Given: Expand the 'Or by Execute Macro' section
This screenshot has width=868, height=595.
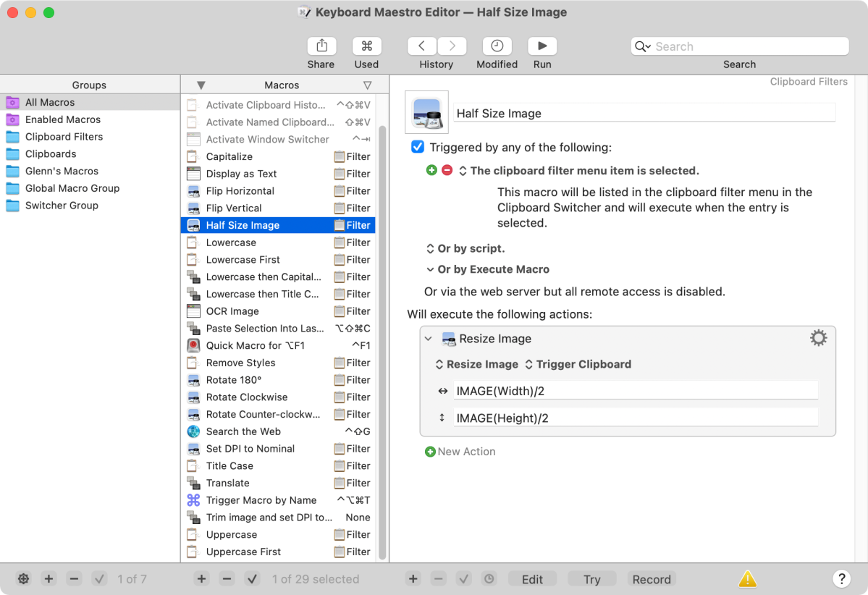Looking at the screenshot, I should click(430, 269).
